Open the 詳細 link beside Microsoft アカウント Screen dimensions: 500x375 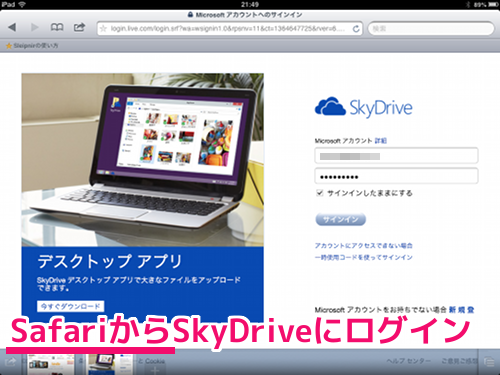click(381, 141)
